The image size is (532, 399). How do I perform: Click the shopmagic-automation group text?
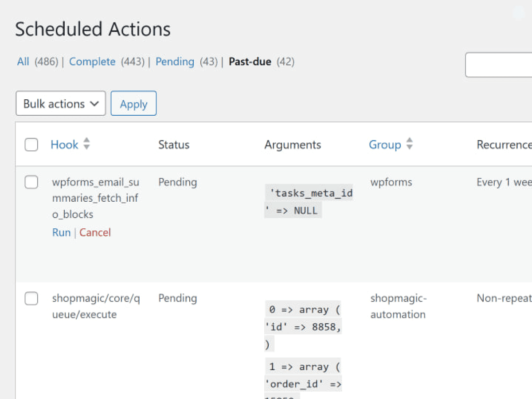tap(398, 306)
